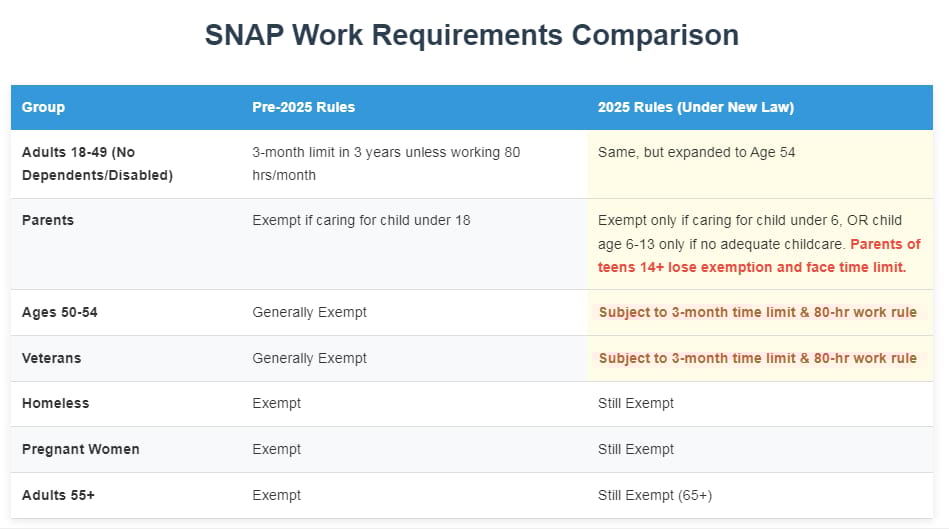Click the SNAP Work Requirements Comparison title
The width and height of the screenshot is (949, 529).
(x=471, y=35)
